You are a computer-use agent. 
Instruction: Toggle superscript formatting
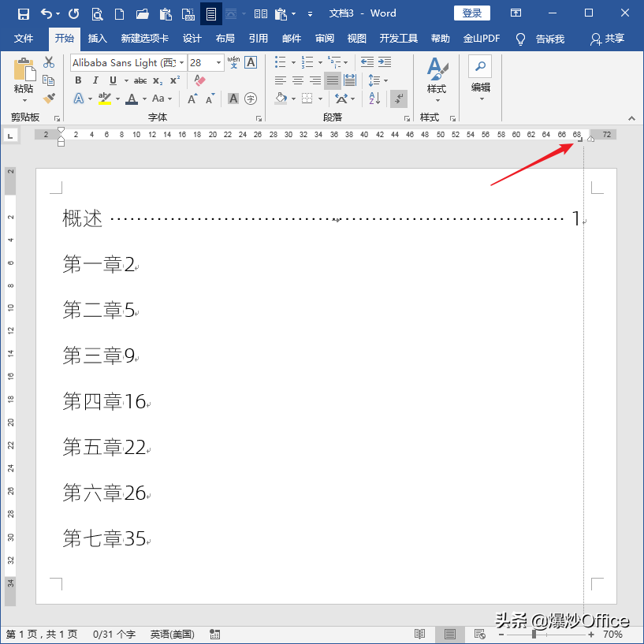(x=175, y=80)
